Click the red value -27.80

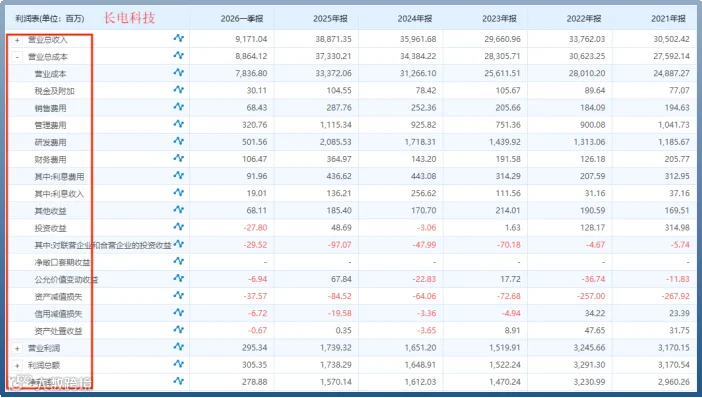click(256, 227)
